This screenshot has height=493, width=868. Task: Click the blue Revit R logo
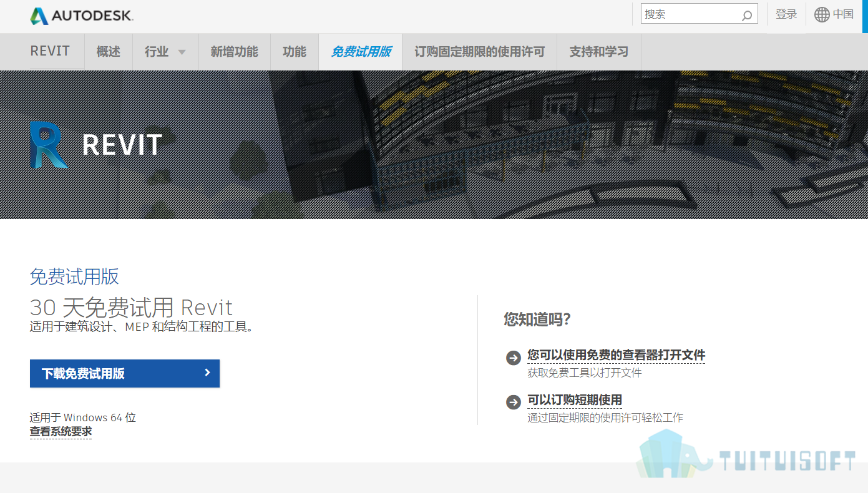pos(48,145)
